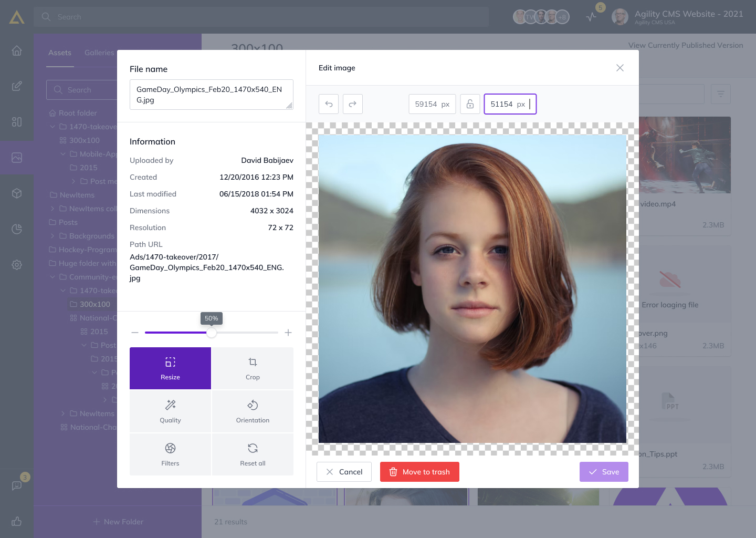
Task: Select the Orientation tool
Action: tap(253, 411)
